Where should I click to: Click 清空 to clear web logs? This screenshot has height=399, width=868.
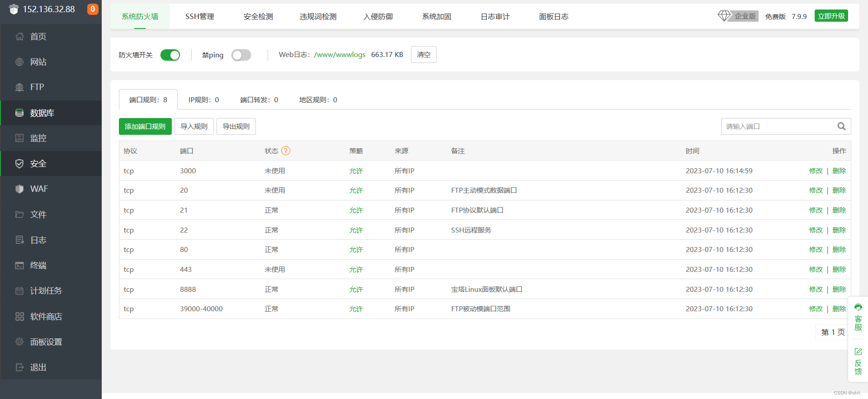pos(424,55)
